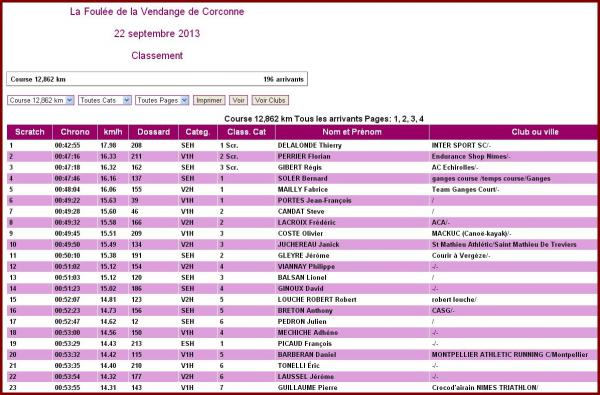Click the club Team Ganges Court/-
The width and height of the screenshot is (600, 395).
[465, 189]
